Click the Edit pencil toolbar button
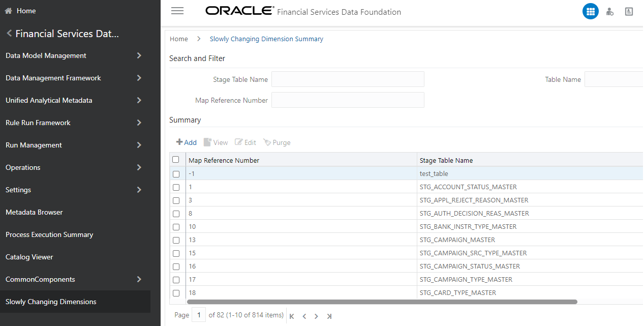644x326 pixels. point(246,142)
